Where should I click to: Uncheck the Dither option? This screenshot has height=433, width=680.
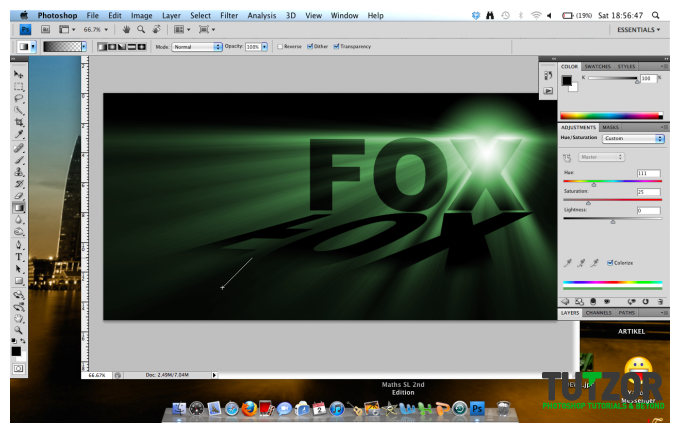pyautogui.click(x=310, y=46)
